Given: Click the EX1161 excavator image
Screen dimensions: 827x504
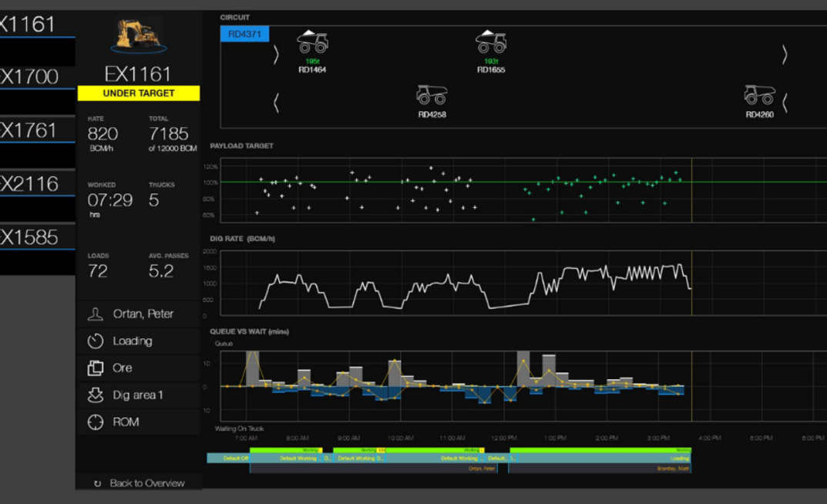Looking at the screenshot, I should tap(138, 35).
